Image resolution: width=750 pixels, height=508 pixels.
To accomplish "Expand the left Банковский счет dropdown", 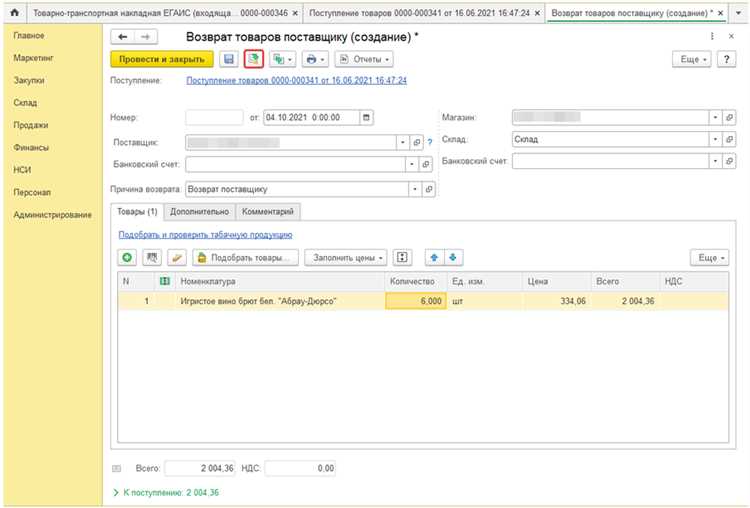I will pos(412,164).
